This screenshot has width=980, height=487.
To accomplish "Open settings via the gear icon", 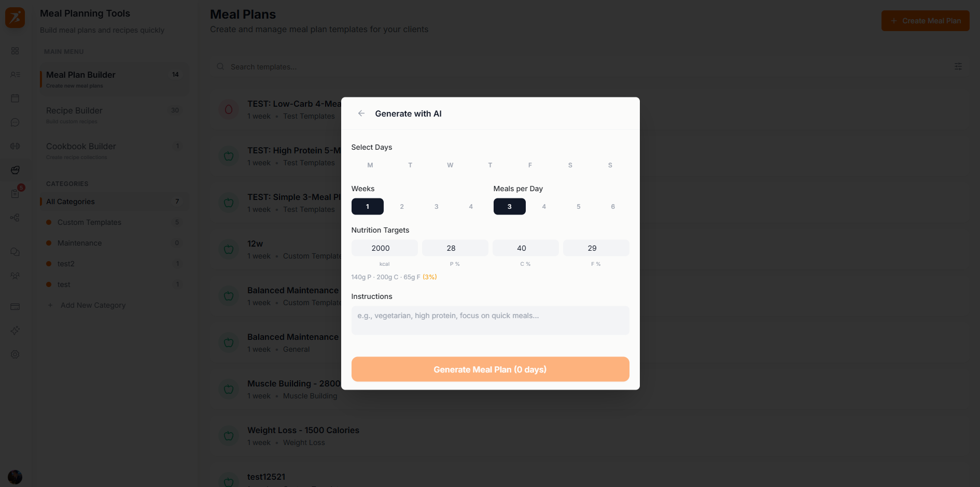I will pos(15,354).
